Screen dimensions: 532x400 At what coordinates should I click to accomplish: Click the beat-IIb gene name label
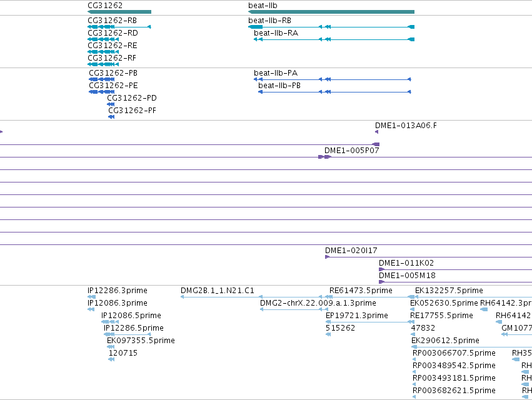263,6
